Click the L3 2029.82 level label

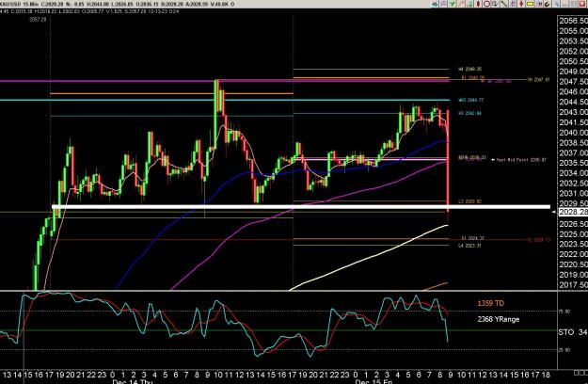click(469, 201)
